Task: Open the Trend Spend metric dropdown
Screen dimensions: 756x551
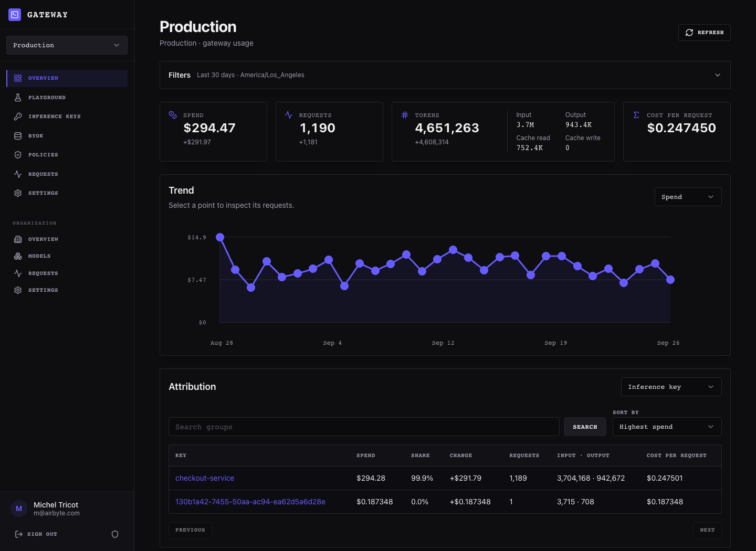Action: click(688, 197)
